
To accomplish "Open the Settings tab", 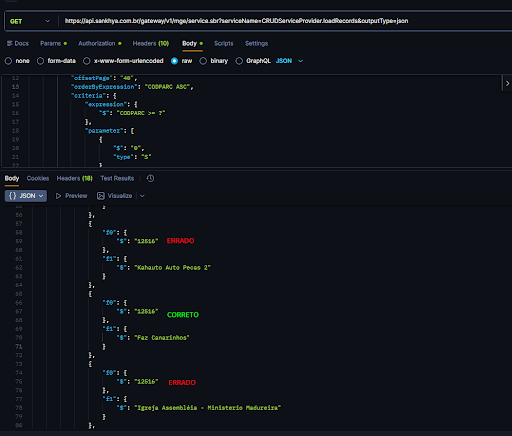I will coord(256,43).
